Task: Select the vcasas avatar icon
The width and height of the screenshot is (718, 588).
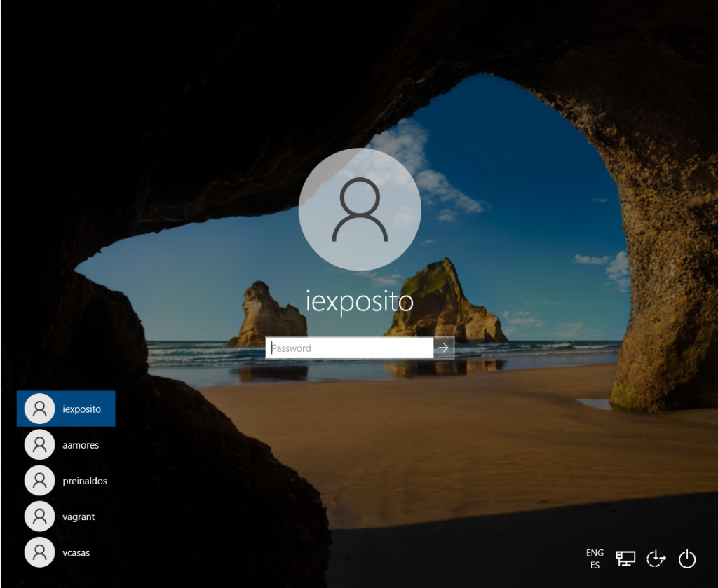Action: click(x=39, y=552)
